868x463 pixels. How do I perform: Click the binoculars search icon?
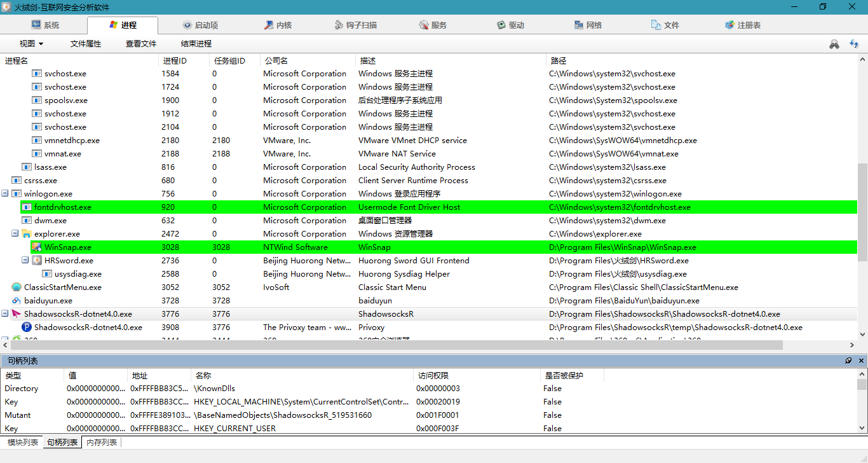coord(834,44)
